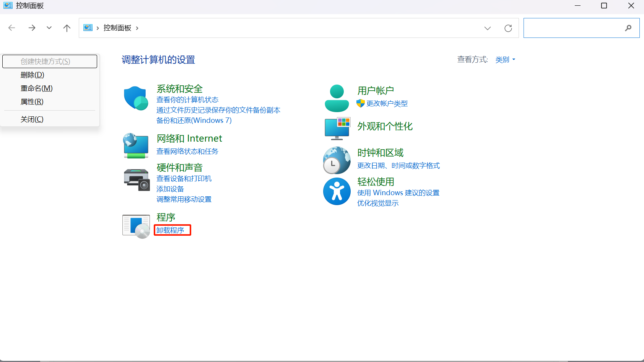Open the Programs category icon
644x362 pixels.
click(136, 226)
